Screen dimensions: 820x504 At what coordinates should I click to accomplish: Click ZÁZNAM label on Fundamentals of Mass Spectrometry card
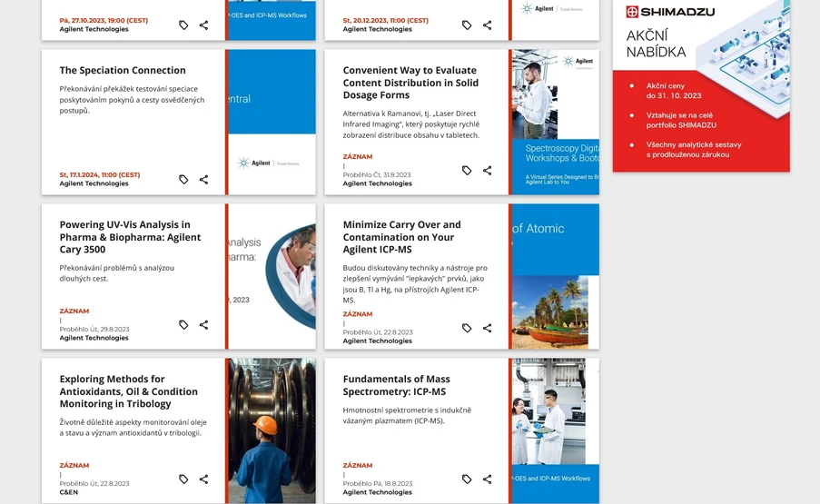(x=358, y=465)
